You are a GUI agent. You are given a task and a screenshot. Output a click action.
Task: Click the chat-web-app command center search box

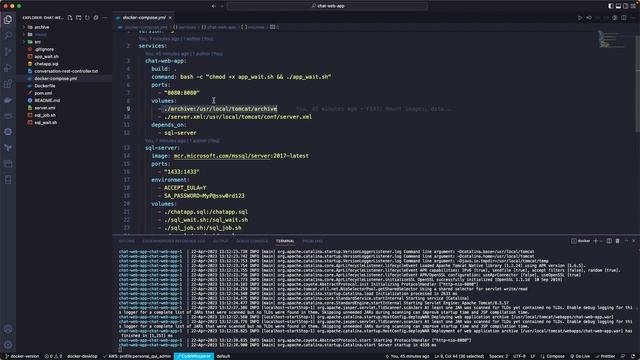pos(327,6)
